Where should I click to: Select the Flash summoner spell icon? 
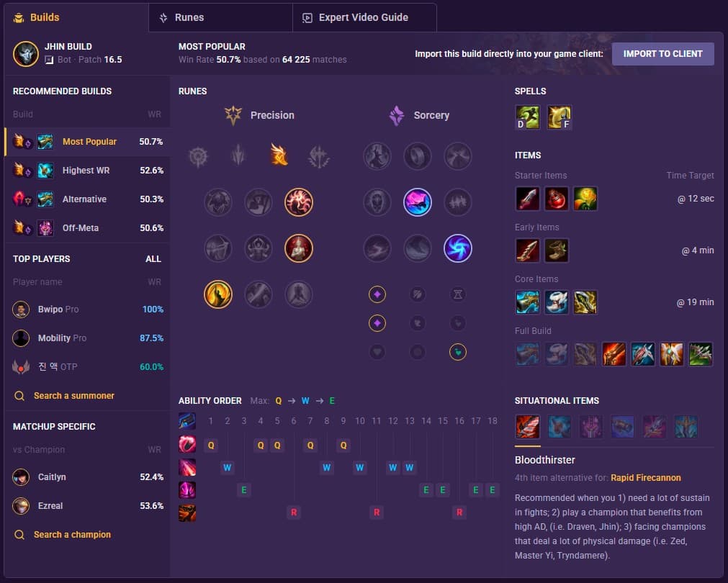(x=559, y=117)
